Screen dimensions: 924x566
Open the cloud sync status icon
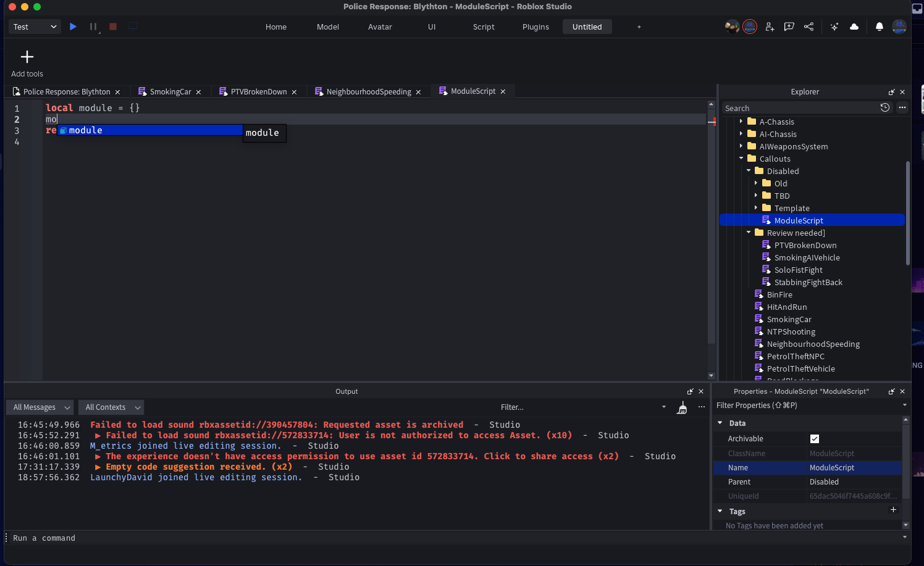coord(854,27)
